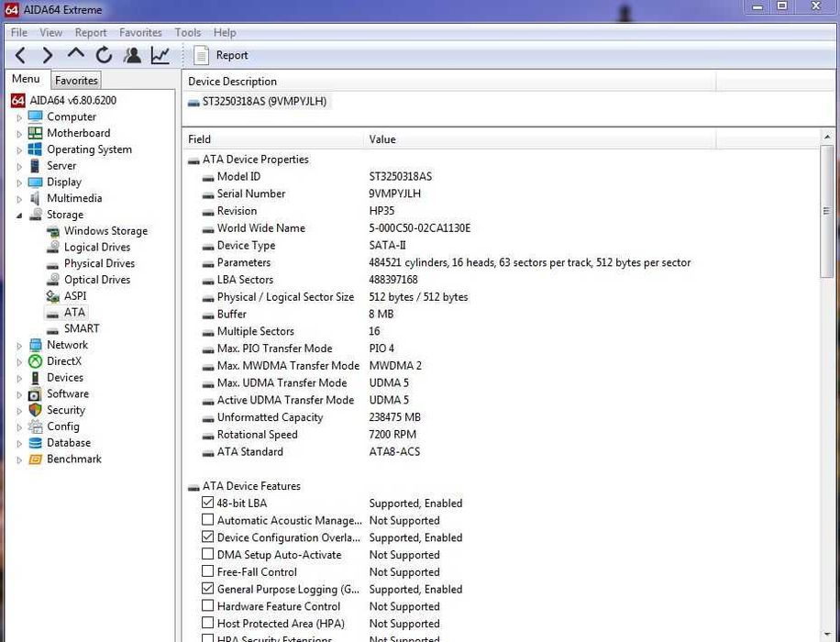Click the refresh toolbar icon
This screenshot has height=642, width=840.
[x=104, y=55]
